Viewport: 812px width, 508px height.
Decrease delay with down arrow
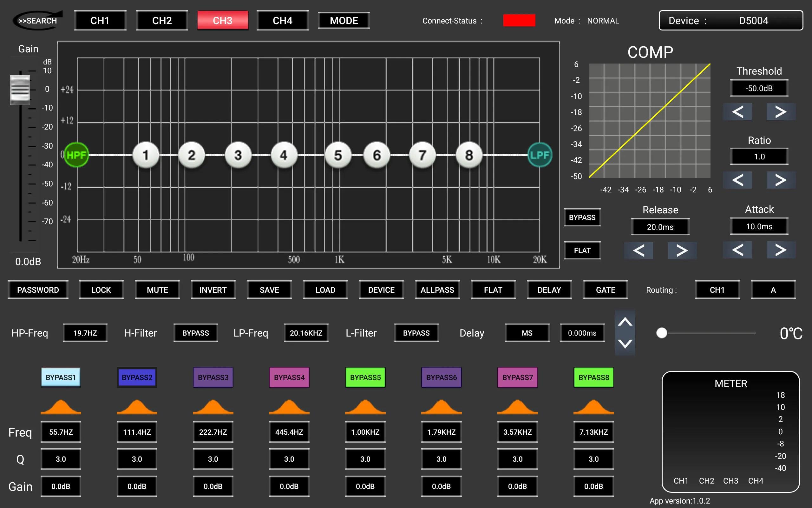coord(625,344)
